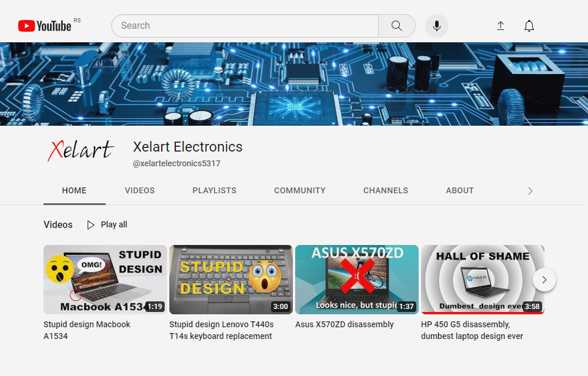Image resolution: width=588 pixels, height=376 pixels.
Task: Go to the YouTube home logo
Action: tap(45, 26)
